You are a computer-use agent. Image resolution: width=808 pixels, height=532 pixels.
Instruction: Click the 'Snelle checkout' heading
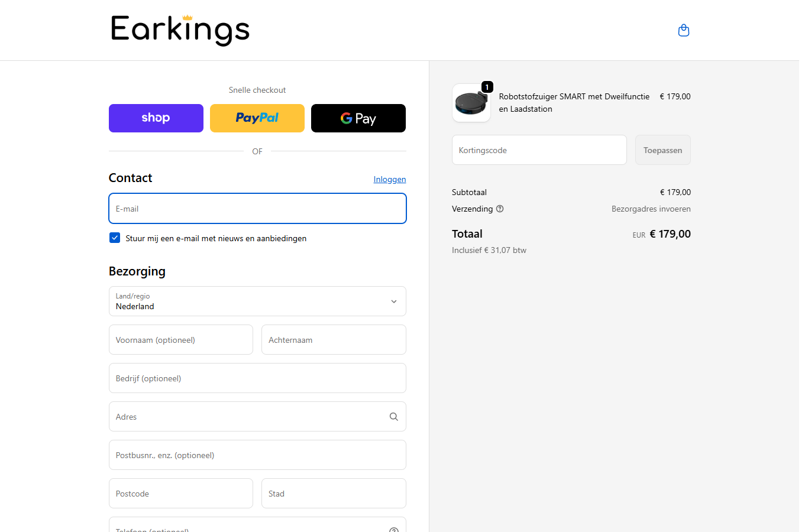[x=257, y=90]
